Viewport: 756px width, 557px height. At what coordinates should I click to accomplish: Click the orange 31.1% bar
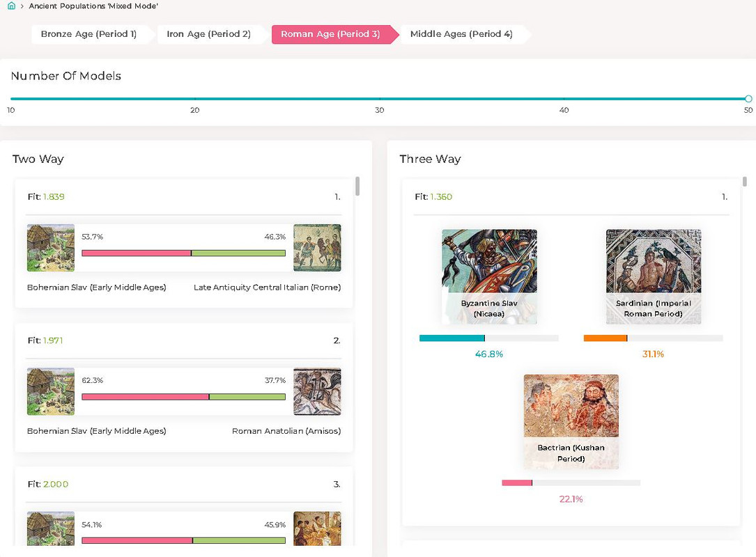[605, 338]
